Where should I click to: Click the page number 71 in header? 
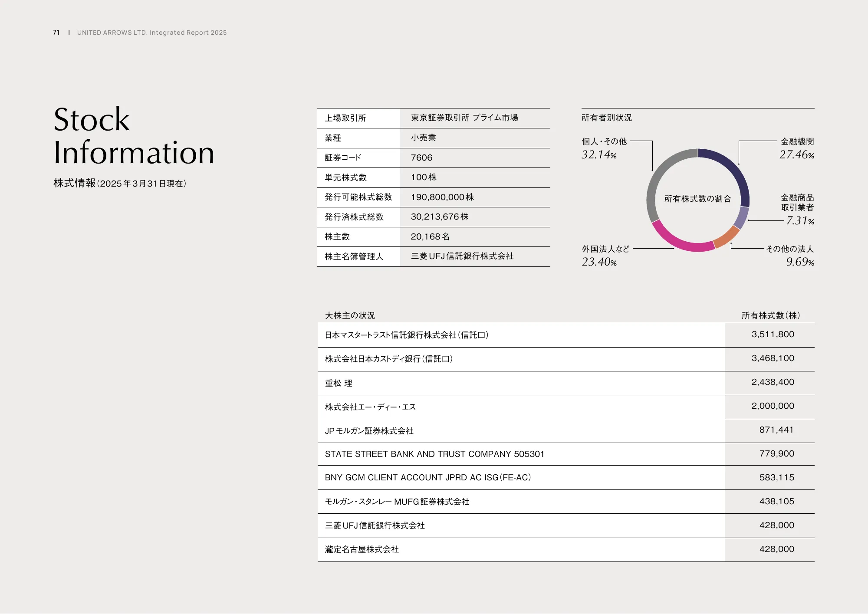[x=56, y=32]
